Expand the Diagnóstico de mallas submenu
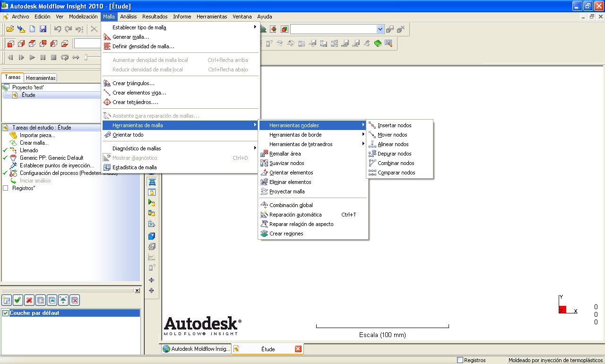This screenshot has height=364, width=605. click(181, 148)
